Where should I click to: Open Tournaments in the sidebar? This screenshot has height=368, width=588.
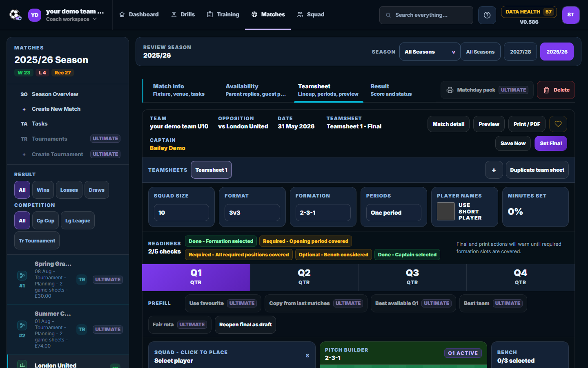[x=67, y=139]
